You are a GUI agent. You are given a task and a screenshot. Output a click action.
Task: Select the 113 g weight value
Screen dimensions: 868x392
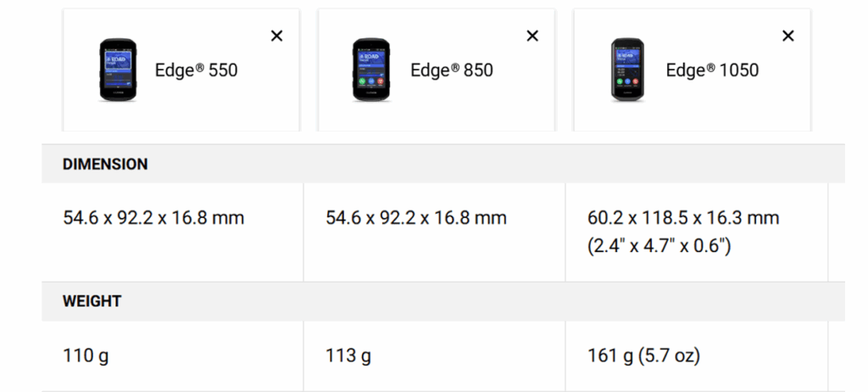click(348, 356)
